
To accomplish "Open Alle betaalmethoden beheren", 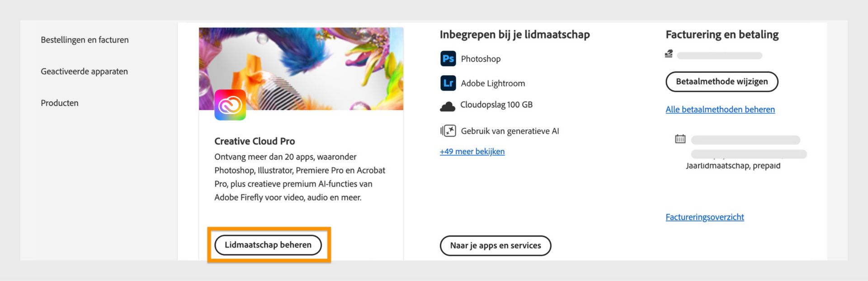I will click(x=720, y=109).
